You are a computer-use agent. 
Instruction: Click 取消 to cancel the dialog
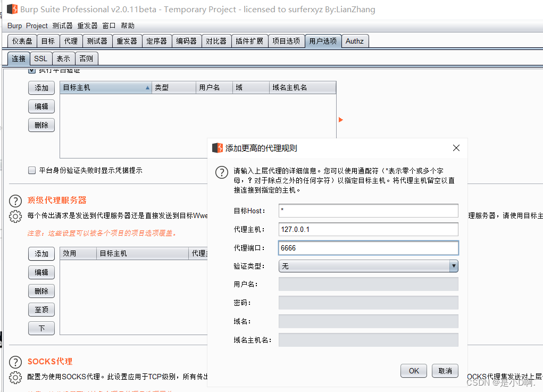pyautogui.click(x=445, y=371)
